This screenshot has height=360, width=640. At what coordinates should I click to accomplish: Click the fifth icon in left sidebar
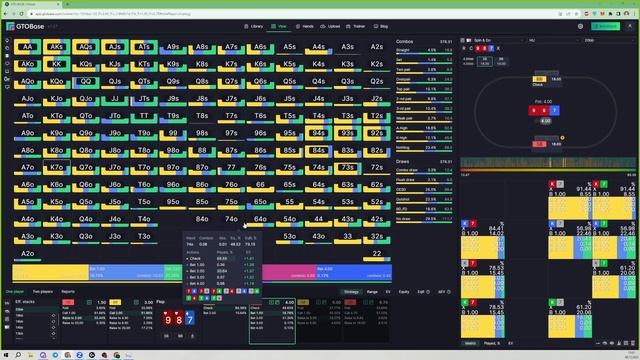pyautogui.click(x=7, y=71)
